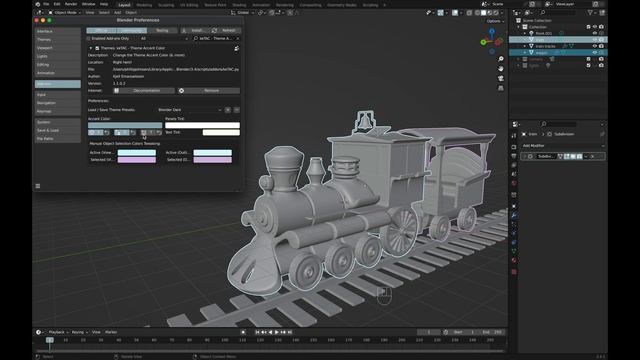Click the Testing add-ons filter button
Viewport: 640px width, 360px height.
coord(162,31)
